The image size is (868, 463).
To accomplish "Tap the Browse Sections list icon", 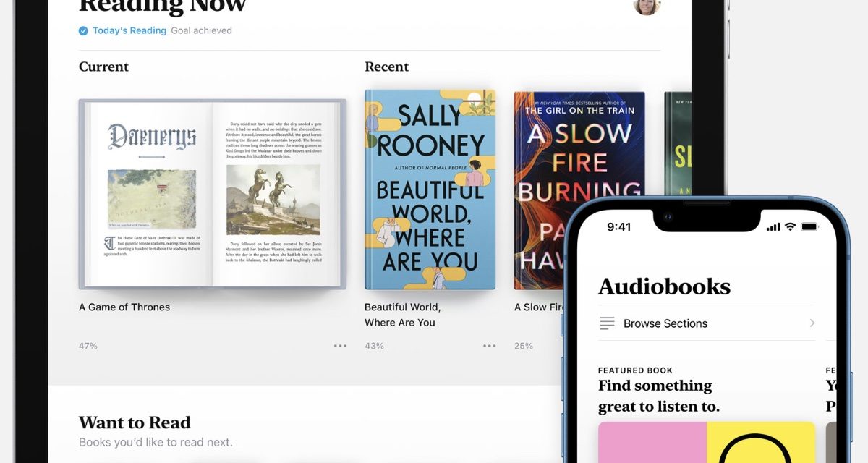I will pos(607,323).
